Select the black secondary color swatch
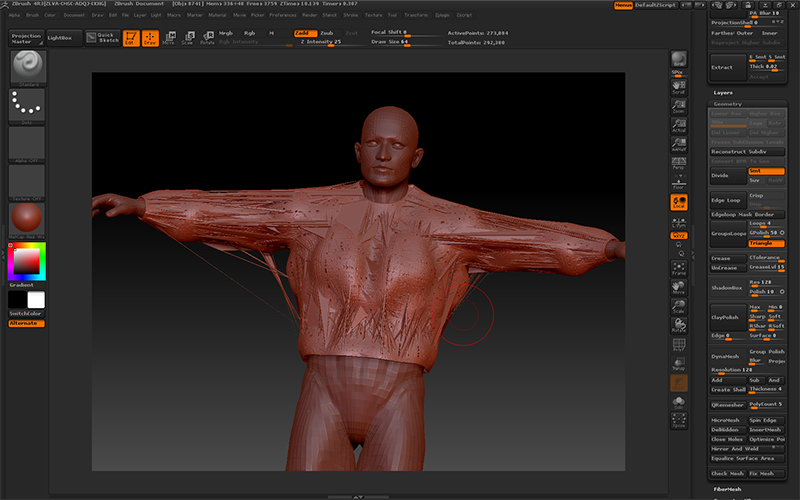 [17, 300]
